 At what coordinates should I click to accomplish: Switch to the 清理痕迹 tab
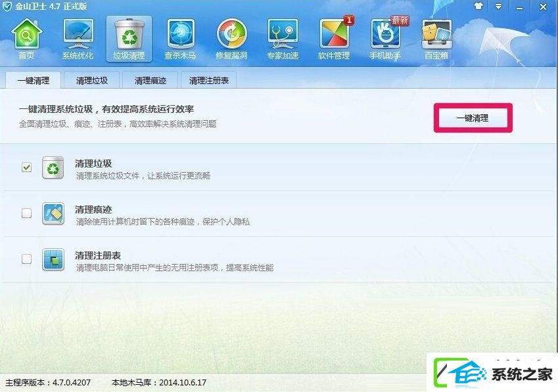151,80
